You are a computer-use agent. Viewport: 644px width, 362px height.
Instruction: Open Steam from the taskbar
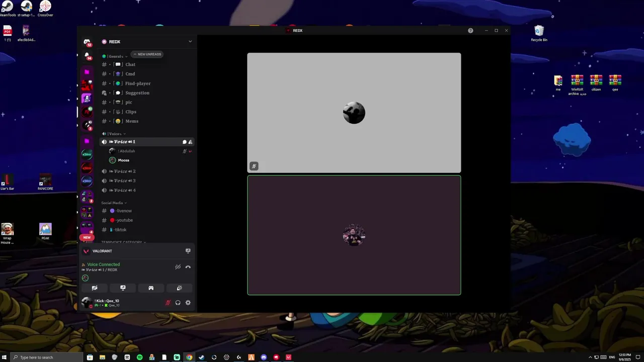pyautogui.click(x=202, y=357)
